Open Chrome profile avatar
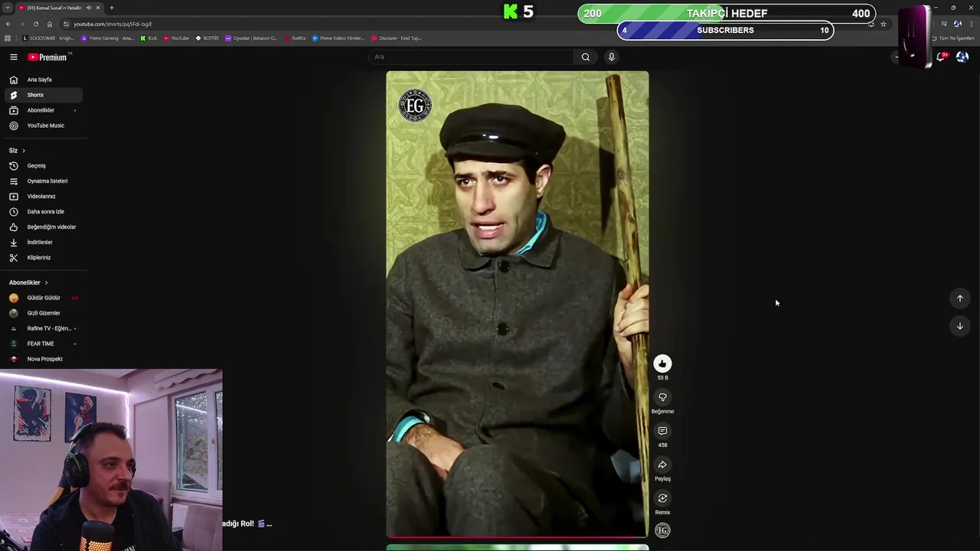 pos(958,24)
